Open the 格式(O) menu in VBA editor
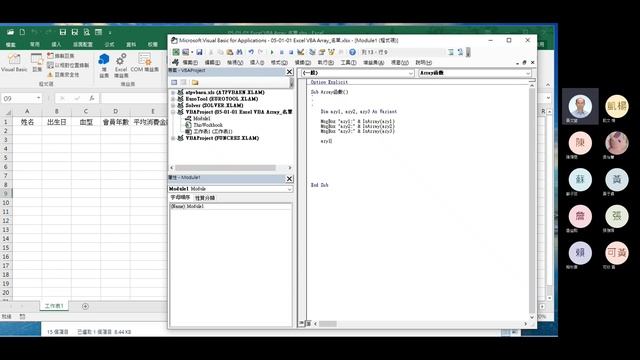640x360 pixels. [x=279, y=62]
